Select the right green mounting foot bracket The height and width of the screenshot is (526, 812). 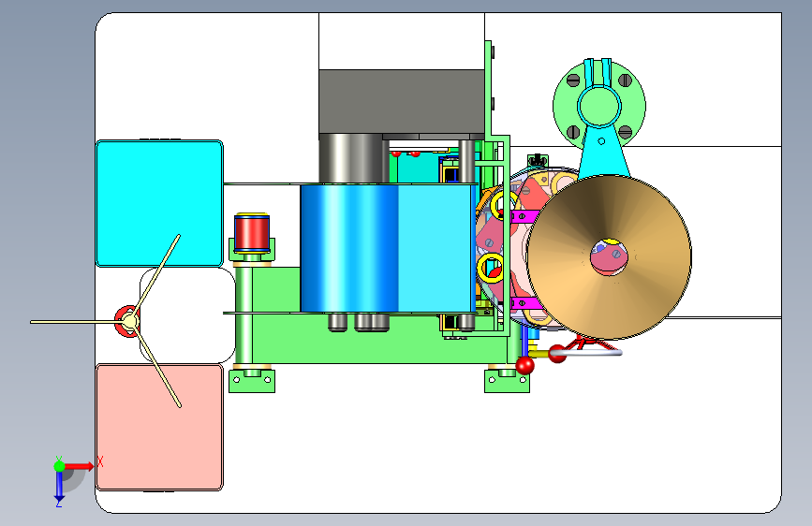click(507, 381)
